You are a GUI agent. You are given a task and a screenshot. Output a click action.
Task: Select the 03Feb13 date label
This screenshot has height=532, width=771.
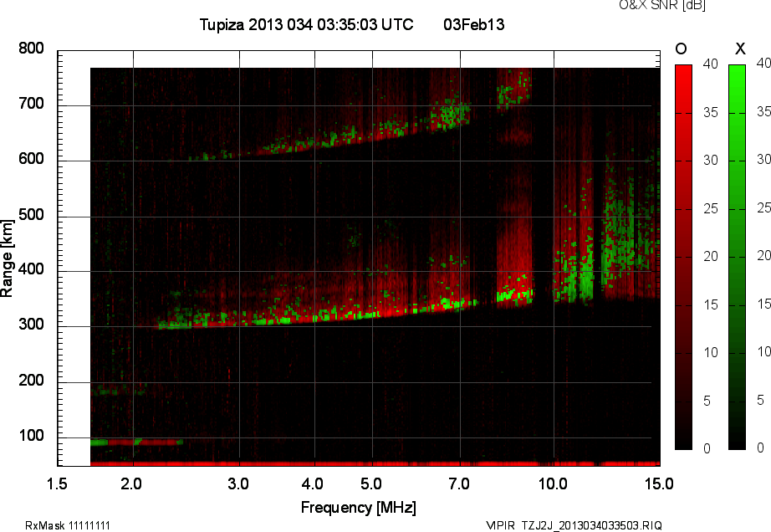pos(473,25)
